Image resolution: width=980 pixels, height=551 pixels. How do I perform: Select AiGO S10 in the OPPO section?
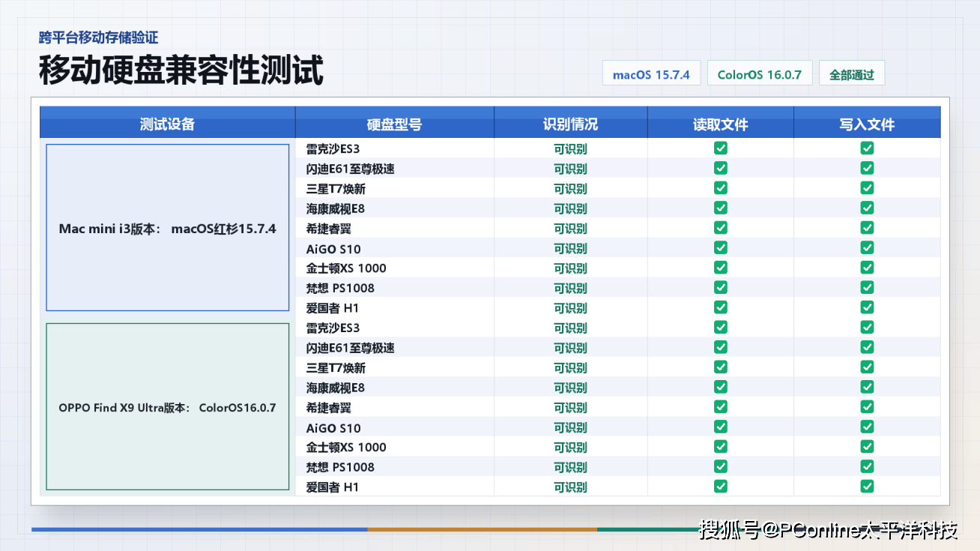333,428
